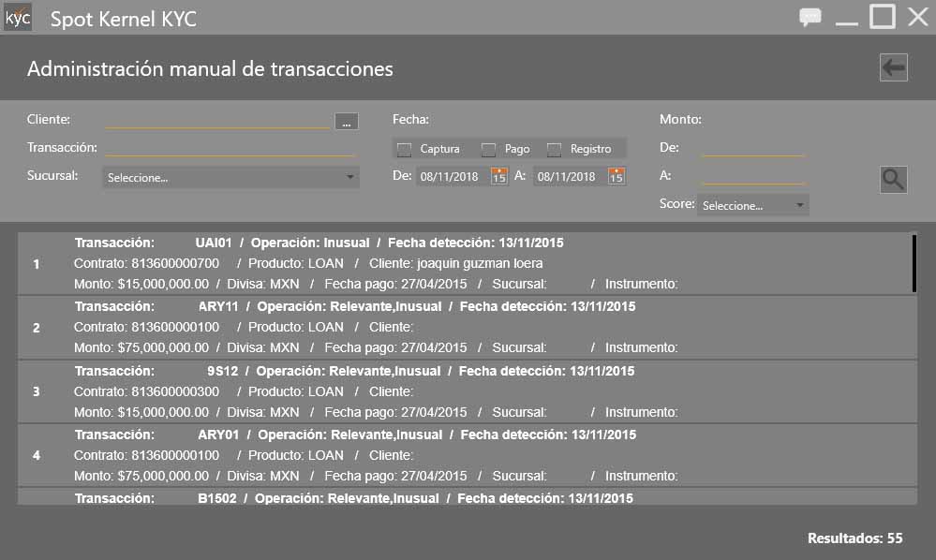Image resolution: width=936 pixels, height=560 pixels.
Task: Open the calendar picker for the 'De' date
Action: click(x=498, y=175)
